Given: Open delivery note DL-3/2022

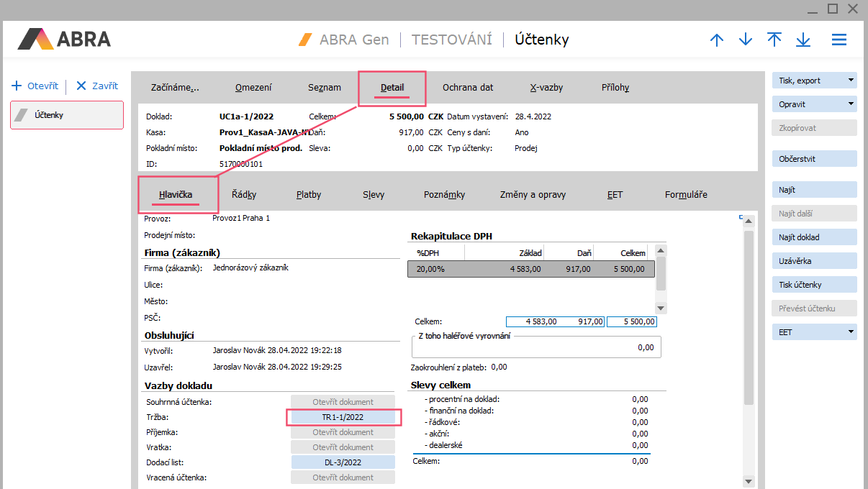Looking at the screenshot, I should (x=343, y=462).
